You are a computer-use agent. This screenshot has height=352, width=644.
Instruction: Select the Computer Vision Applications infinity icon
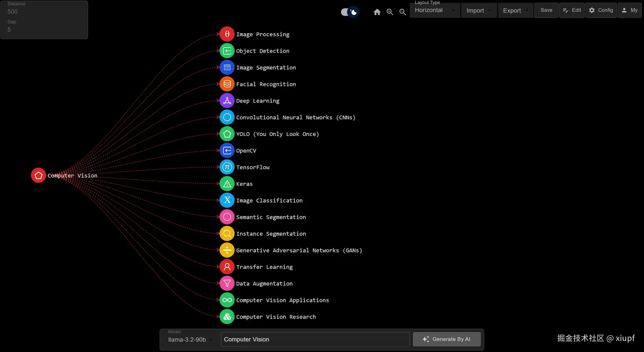pyautogui.click(x=227, y=300)
